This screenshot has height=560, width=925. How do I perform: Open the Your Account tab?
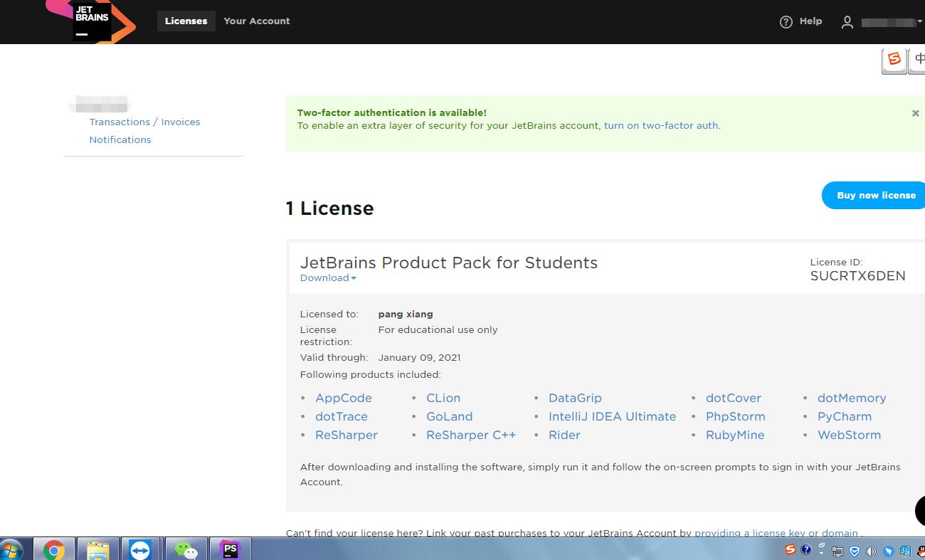(x=256, y=21)
